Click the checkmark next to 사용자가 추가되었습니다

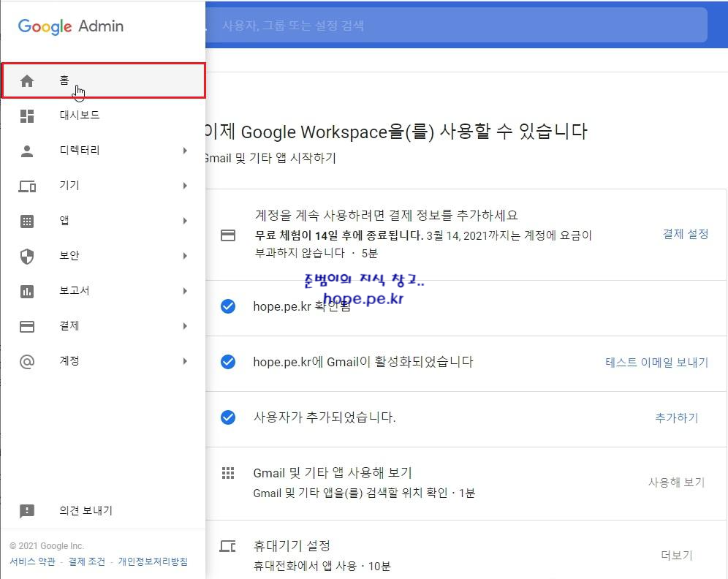tap(227, 417)
